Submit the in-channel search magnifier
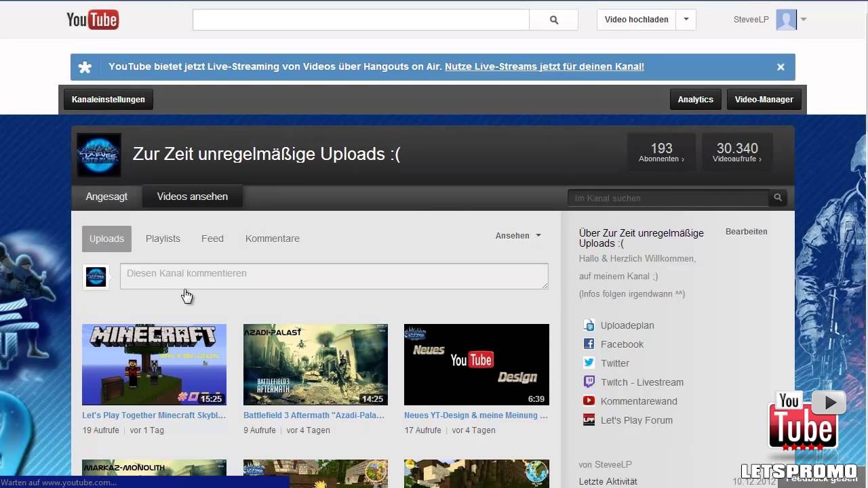868x488 pixels. [x=778, y=198]
